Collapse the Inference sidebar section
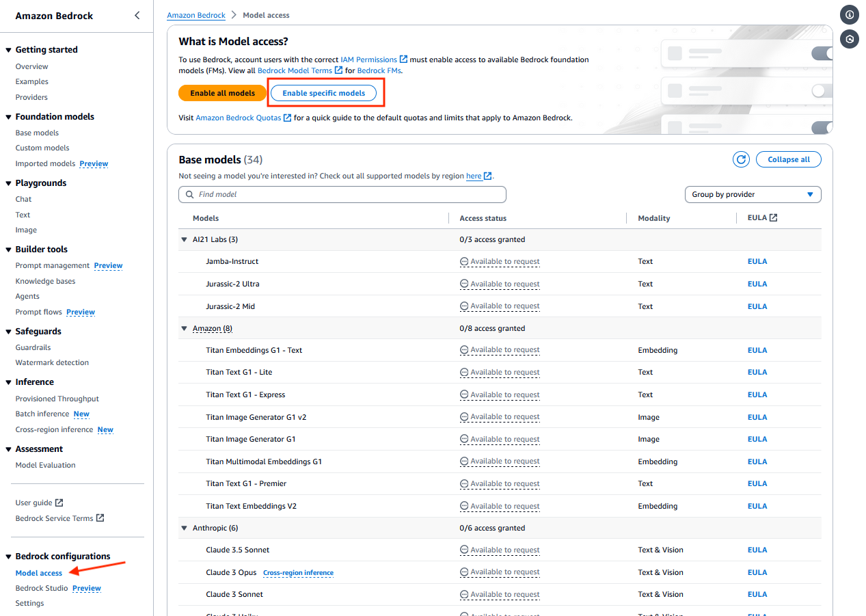The height and width of the screenshot is (616, 866). [x=8, y=382]
